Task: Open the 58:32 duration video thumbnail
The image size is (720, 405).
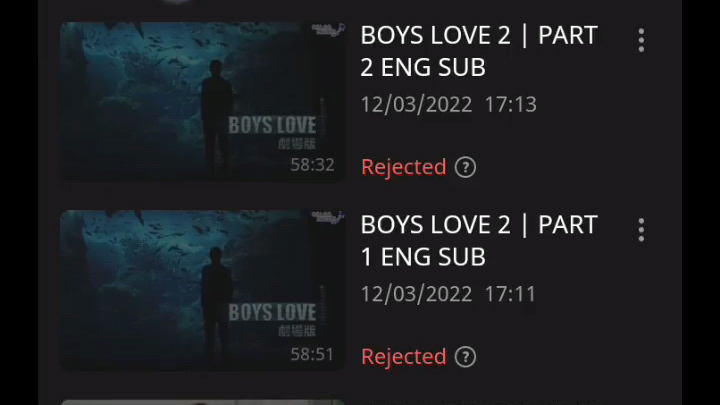Action: pyautogui.click(x=203, y=101)
